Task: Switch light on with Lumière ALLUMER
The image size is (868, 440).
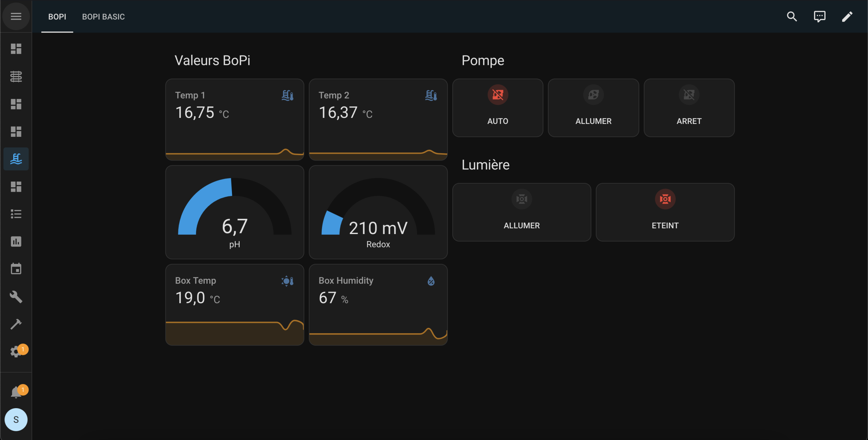Action: pyautogui.click(x=521, y=212)
